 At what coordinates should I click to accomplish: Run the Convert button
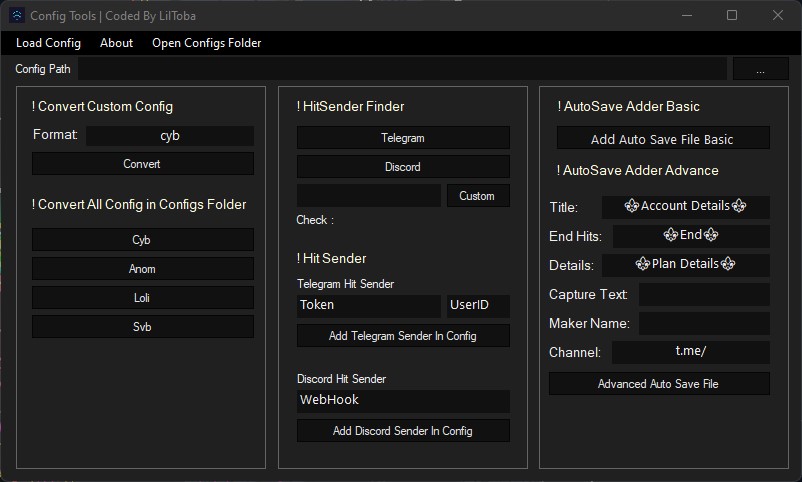click(143, 164)
